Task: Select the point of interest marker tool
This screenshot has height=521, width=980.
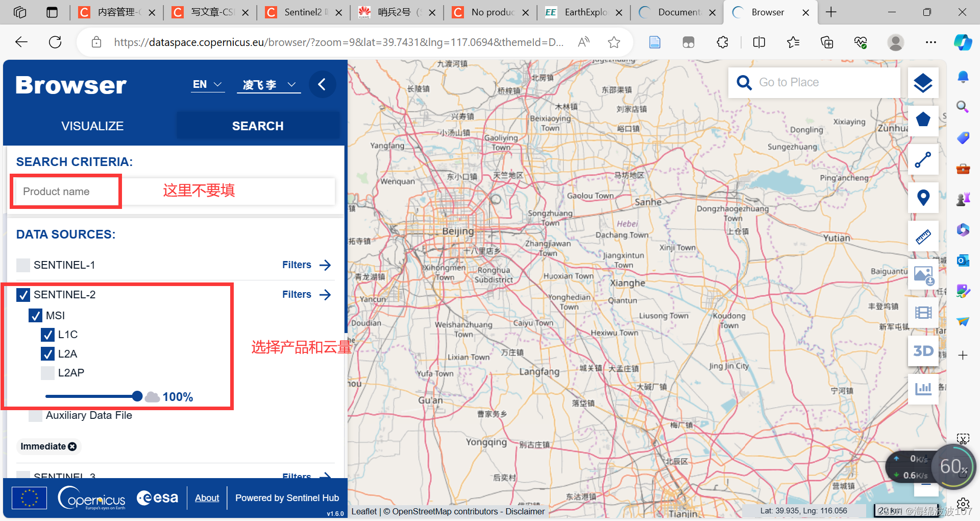Action: [923, 198]
